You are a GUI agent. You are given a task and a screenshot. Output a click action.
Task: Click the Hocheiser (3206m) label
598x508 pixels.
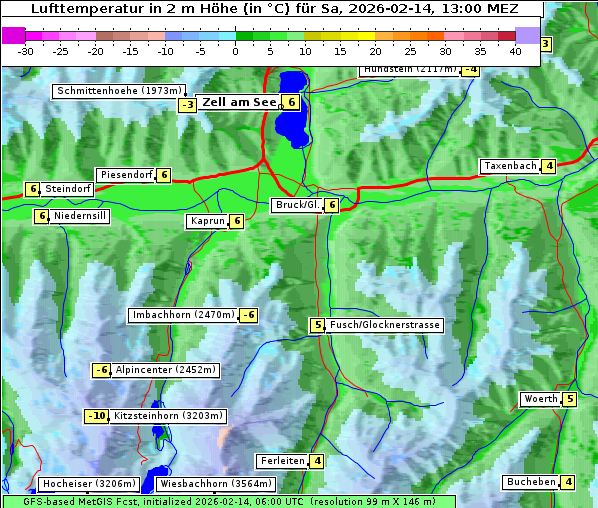pos(89,484)
